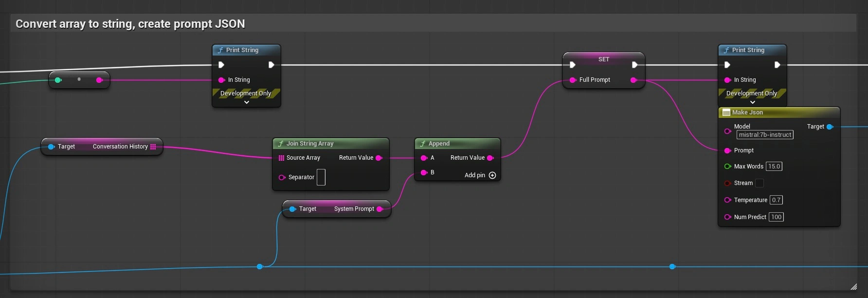868x298 pixels.
Task: Expand the left Print String node's advanced options
Action: click(247, 102)
